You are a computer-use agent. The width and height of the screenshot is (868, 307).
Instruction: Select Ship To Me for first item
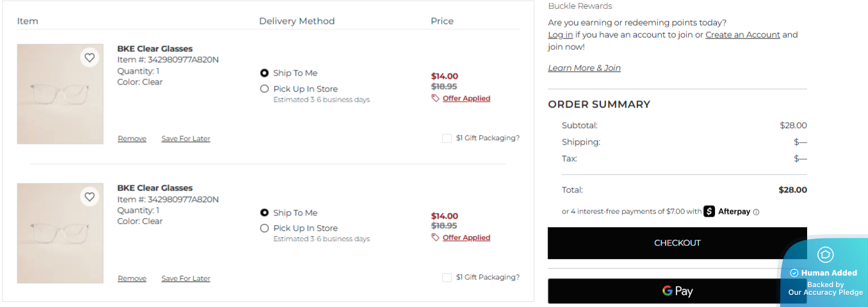click(x=264, y=73)
